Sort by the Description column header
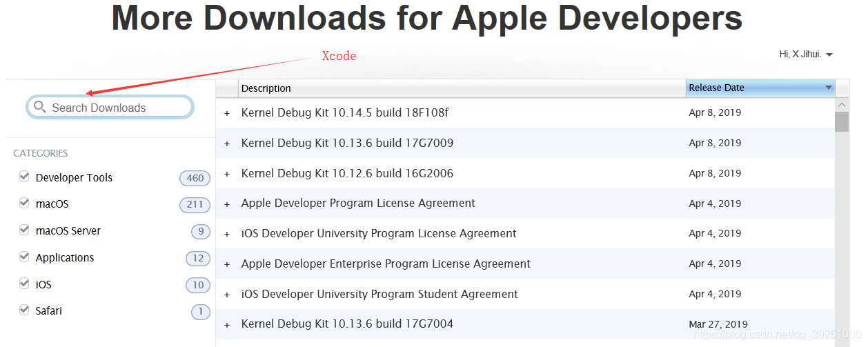Screen dimensions: 868x347 coord(462,88)
